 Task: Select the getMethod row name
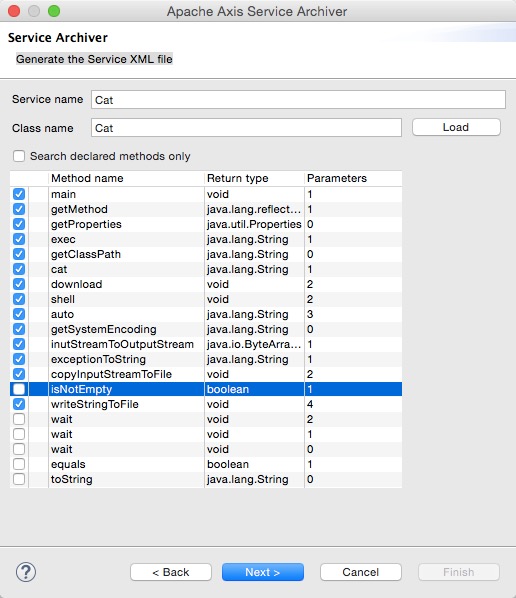[x=79, y=209]
